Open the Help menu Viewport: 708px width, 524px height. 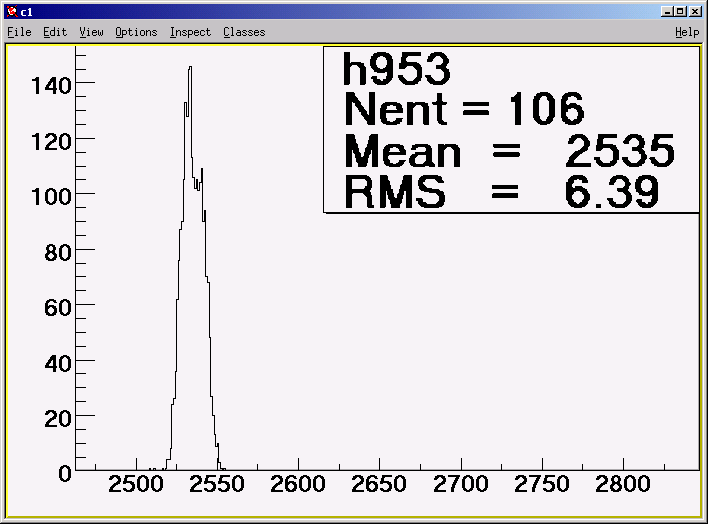coord(687,32)
